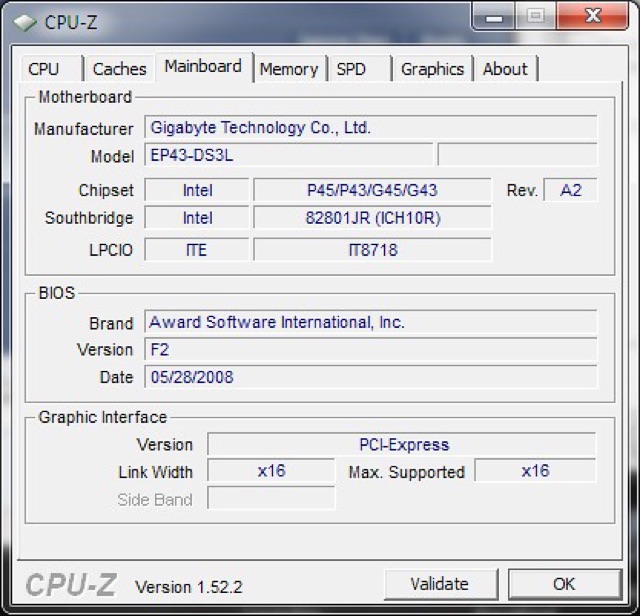This screenshot has width=640, height=616.
Task: Switch to the CPU tab
Action: pyautogui.click(x=51, y=69)
